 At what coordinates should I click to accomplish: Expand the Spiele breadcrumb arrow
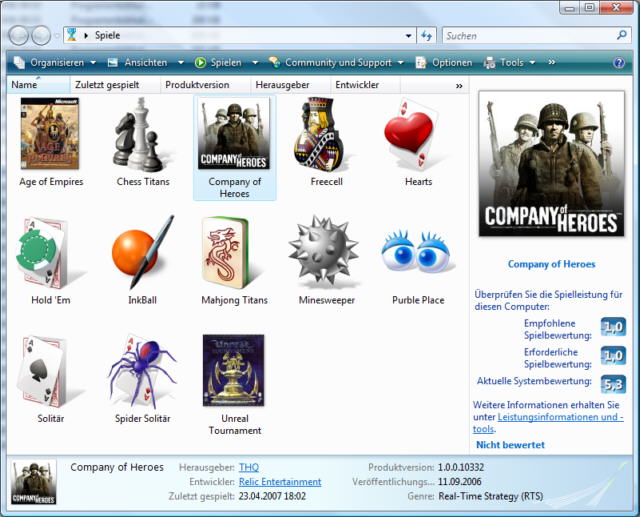86,36
